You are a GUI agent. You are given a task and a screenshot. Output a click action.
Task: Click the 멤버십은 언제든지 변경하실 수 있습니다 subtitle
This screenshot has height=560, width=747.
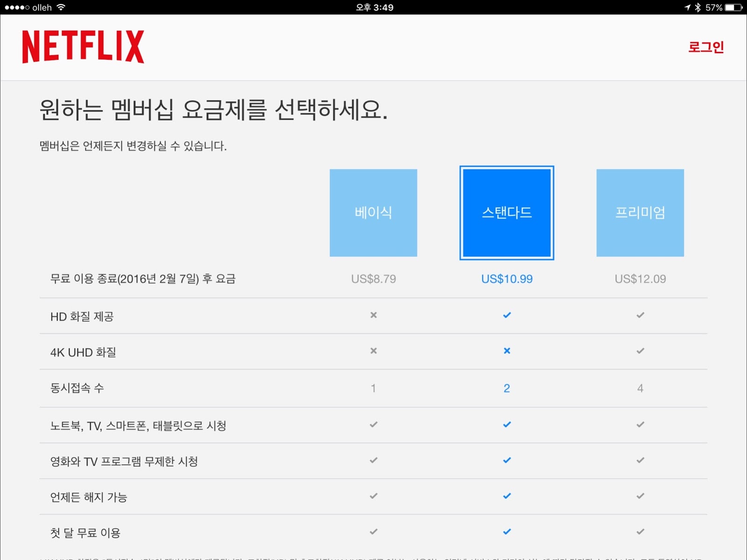coord(133,146)
